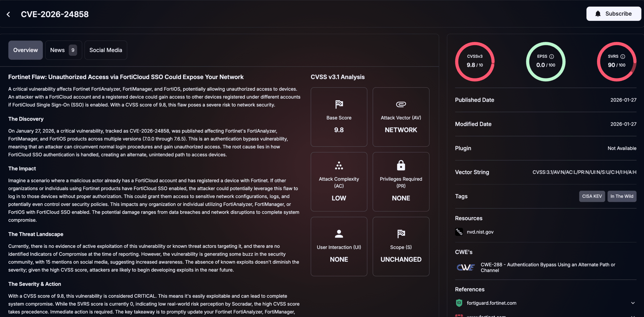Click the CVE-2026-24858 page title
The height and width of the screenshot is (317, 644).
(55, 14)
